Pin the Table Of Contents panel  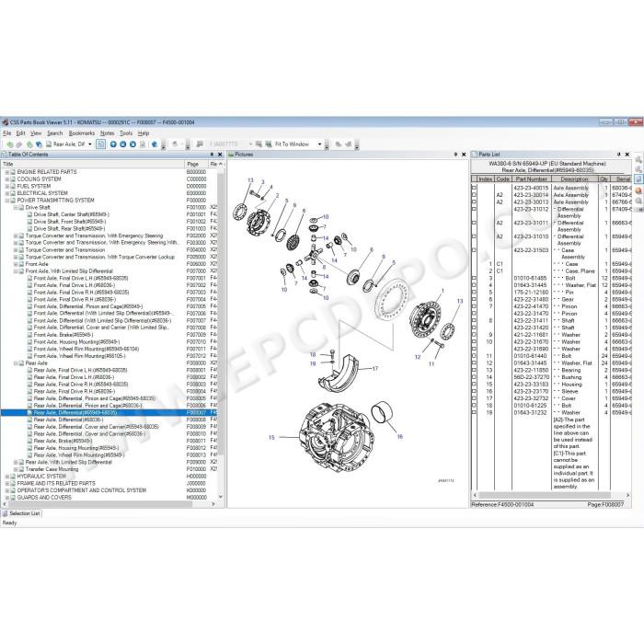[212, 155]
